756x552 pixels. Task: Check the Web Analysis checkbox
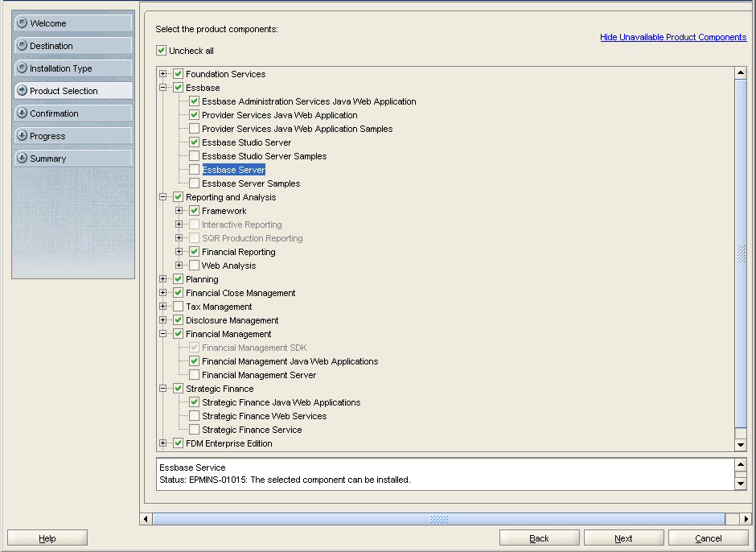(x=194, y=266)
